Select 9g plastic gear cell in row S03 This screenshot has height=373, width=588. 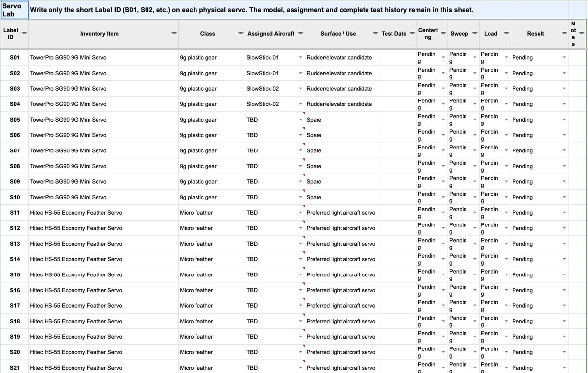[212, 89]
